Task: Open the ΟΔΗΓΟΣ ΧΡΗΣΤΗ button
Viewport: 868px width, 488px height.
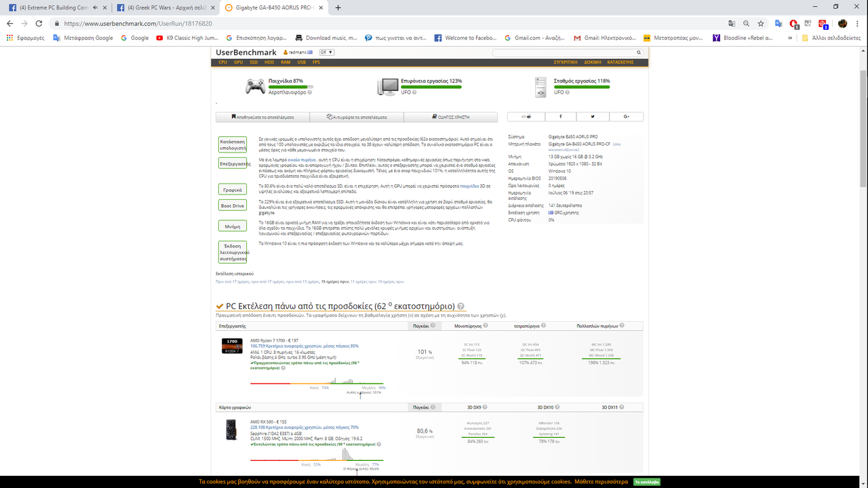Action: point(451,117)
